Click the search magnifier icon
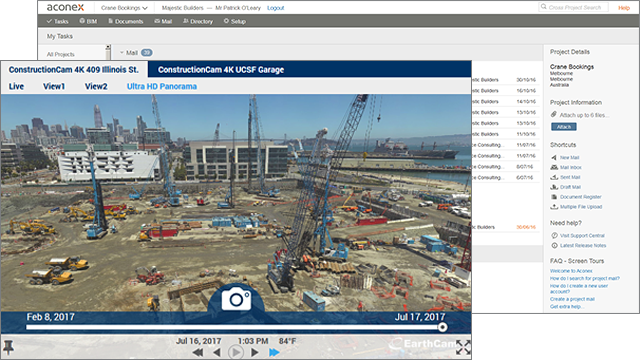The height and width of the screenshot is (360, 640). pyautogui.click(x=544, y=7)
